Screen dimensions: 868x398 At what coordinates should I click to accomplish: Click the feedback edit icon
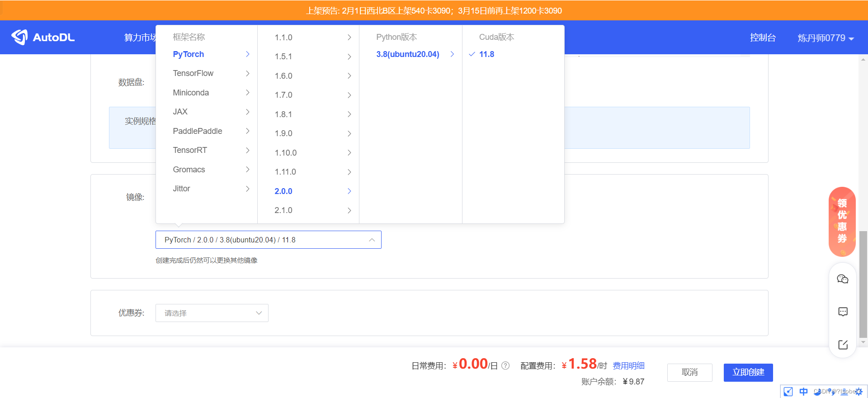[x=843, y=345]
